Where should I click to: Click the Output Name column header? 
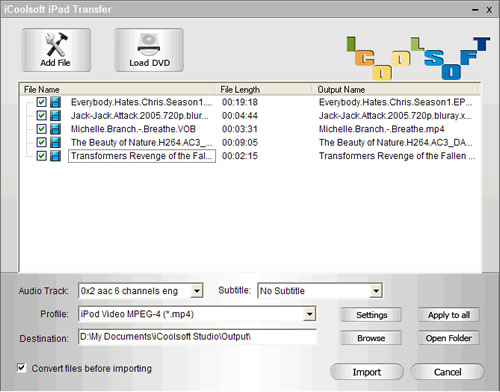396,89
